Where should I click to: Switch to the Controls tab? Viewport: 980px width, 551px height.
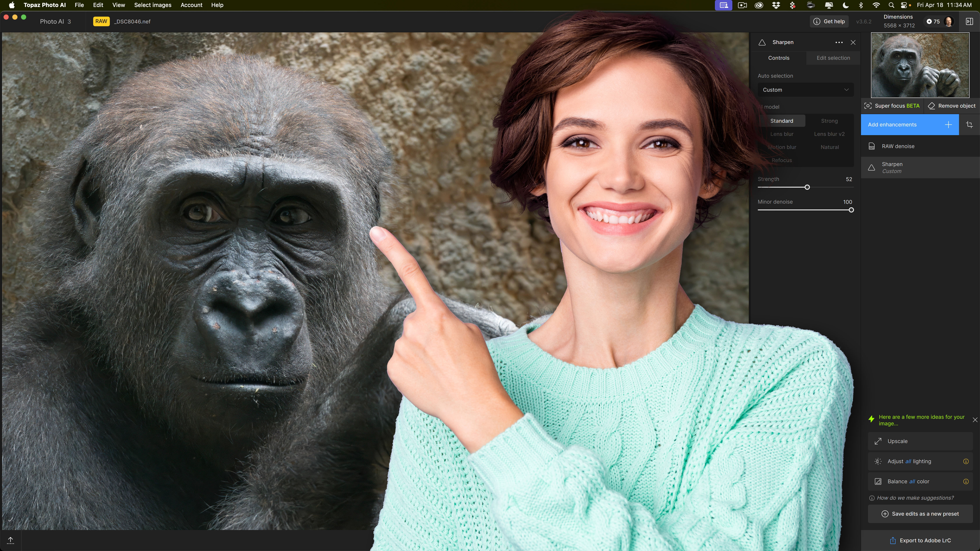(x=778, y=58)
